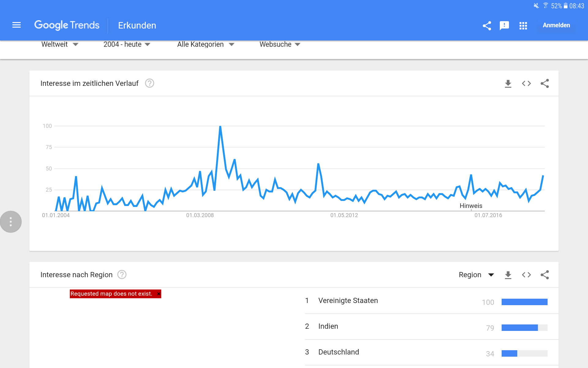588x368 pixels.
Task: Dismiss the 'Requested map does not exist' error
Action: (x=159, y=294)
